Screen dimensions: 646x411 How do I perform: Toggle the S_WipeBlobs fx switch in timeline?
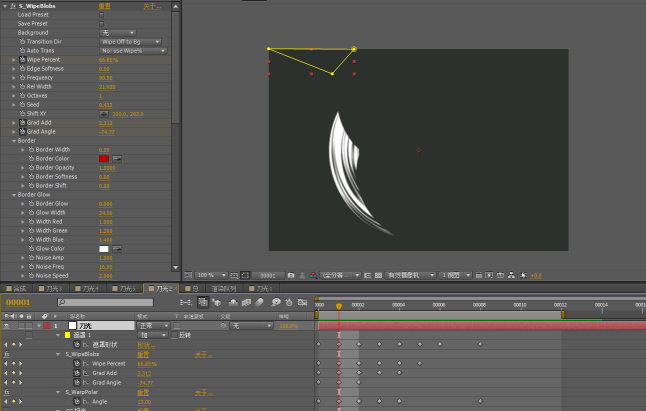[x=7, y=354]
